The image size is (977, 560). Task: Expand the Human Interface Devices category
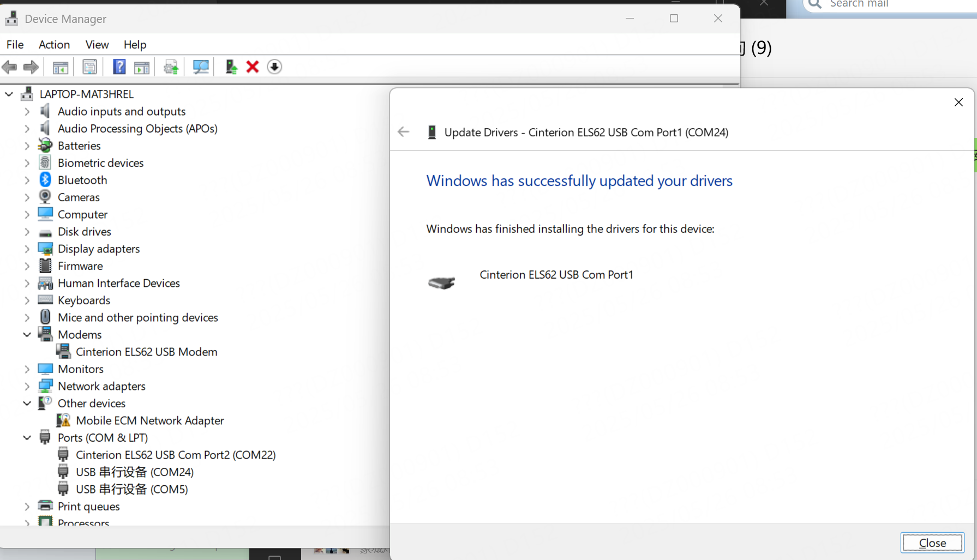27,283
